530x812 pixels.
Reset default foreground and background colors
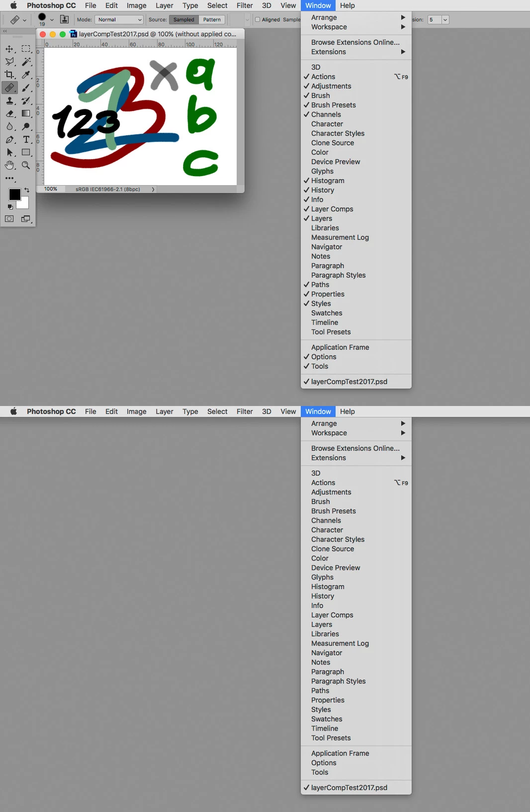10,206
